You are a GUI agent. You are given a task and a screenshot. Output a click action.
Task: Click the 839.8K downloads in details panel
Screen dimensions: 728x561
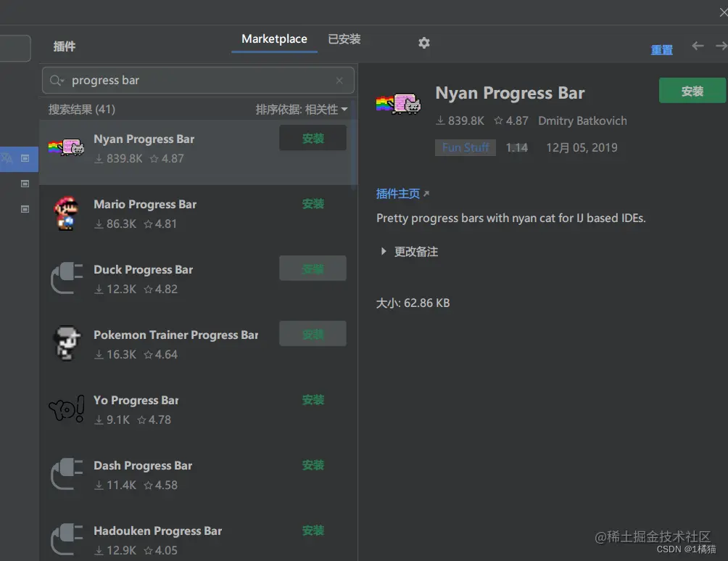(460, 121)
